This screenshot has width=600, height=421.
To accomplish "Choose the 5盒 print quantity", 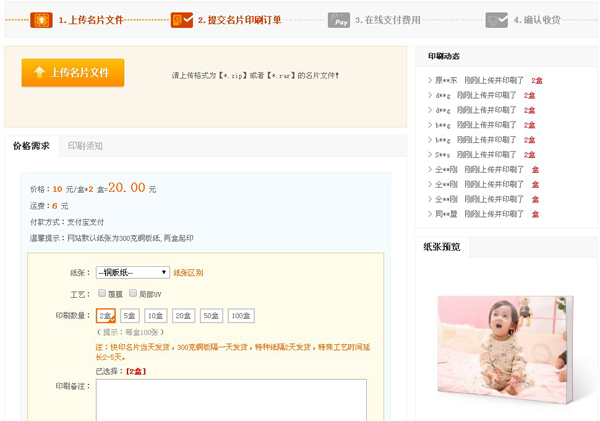I will [x=130, y=316].
